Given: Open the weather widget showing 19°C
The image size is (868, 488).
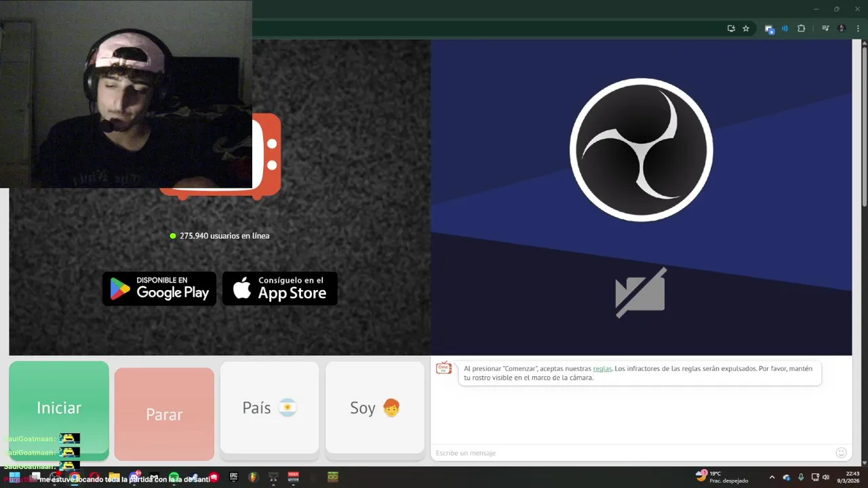Looking at the screenshot, I should point(722,476).
